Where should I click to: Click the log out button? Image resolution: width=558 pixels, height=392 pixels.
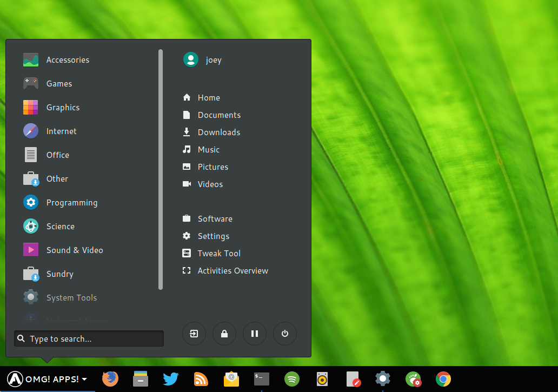coord(194,334)
